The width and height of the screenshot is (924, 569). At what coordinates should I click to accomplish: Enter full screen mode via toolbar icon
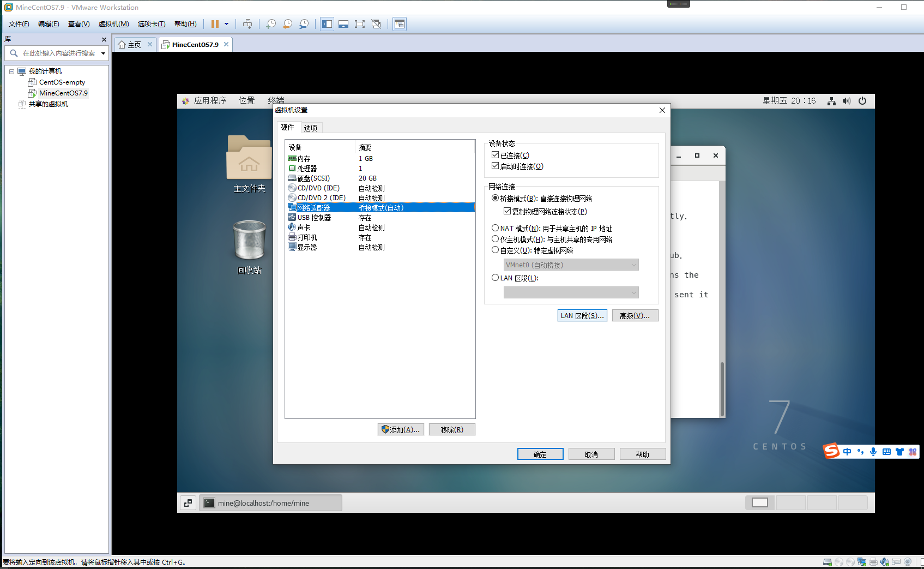click(x=360, y=24)
